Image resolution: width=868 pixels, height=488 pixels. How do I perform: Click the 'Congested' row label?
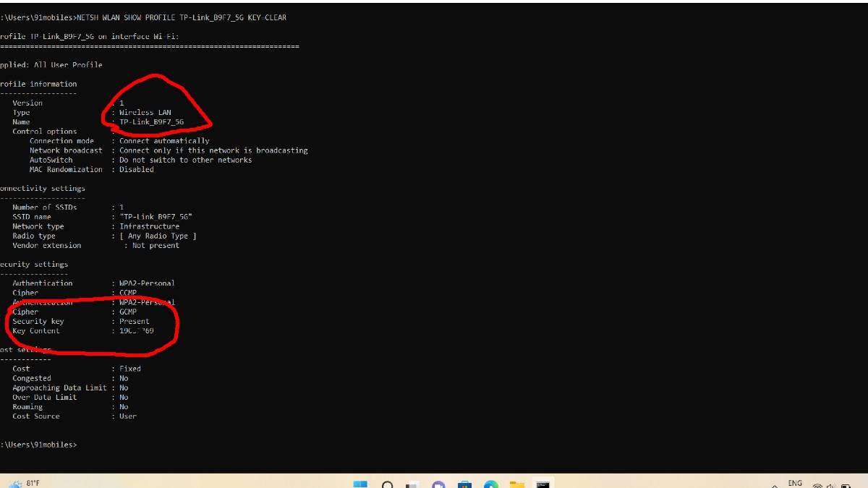click(32, 378)
